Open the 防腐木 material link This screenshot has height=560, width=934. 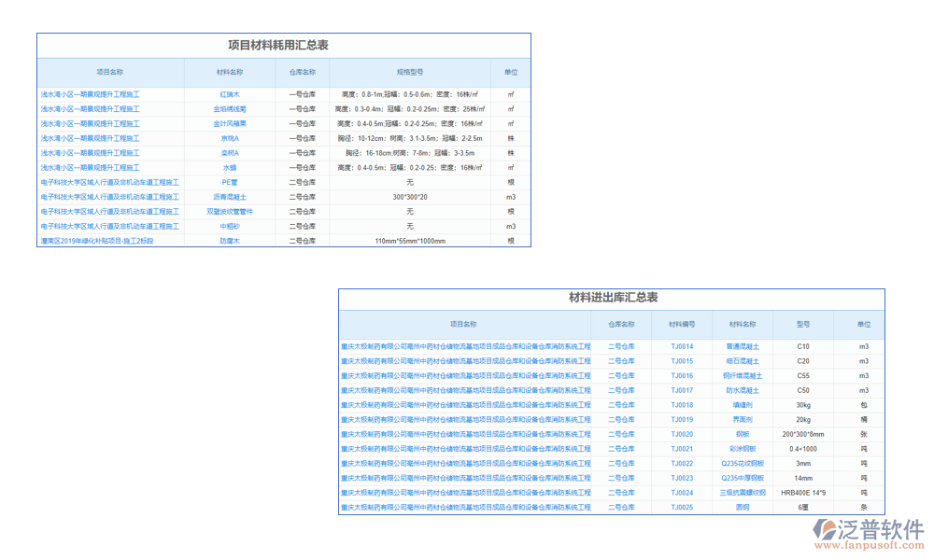(x=230, y=241)
